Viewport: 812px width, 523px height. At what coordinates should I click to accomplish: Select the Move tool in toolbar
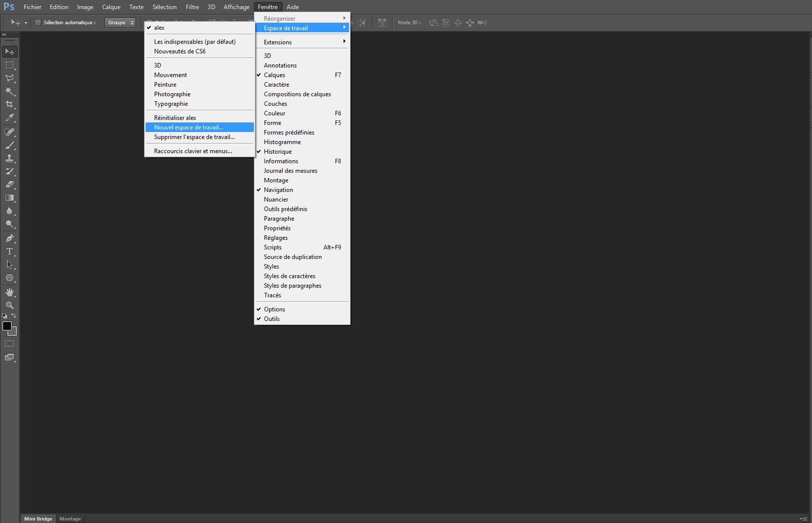point(10,52)
